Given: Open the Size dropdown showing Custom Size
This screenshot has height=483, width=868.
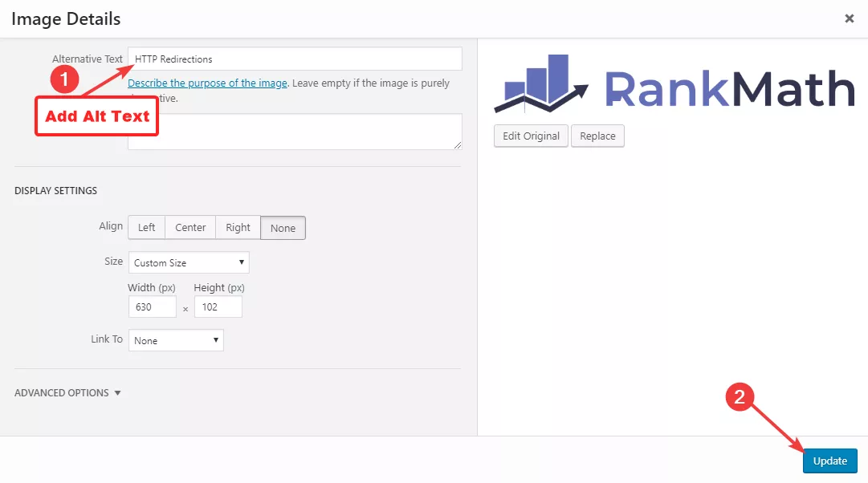Looking at the screenshot, I should click(189, 262).
